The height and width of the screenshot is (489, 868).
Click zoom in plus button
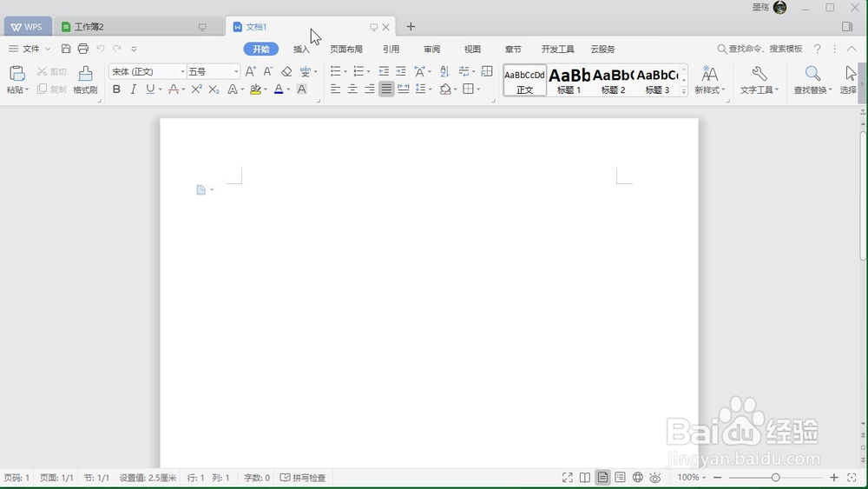coord(833,478)
